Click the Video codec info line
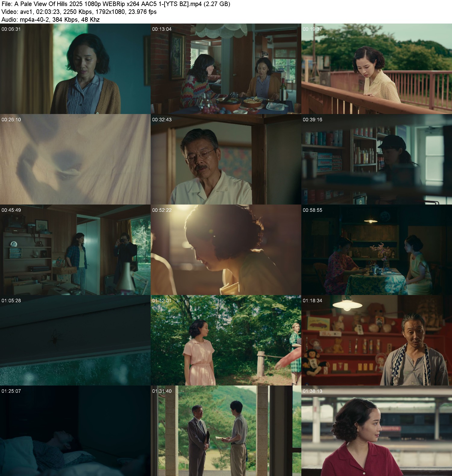Screen dimensions: 452x476 (x=79, y=12)
